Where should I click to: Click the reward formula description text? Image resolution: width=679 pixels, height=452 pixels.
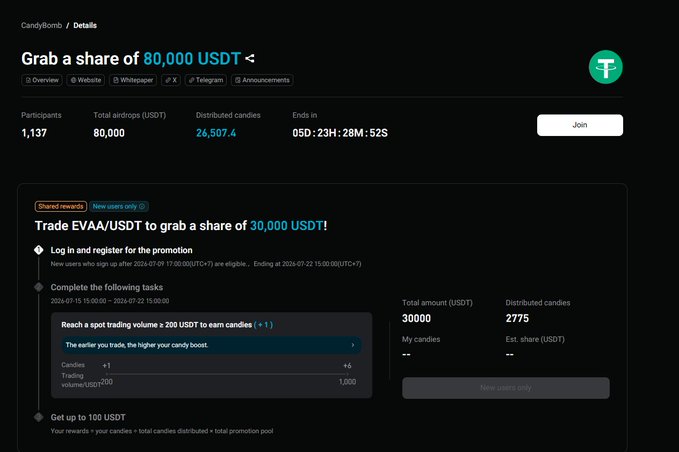[x=162, y=431]
